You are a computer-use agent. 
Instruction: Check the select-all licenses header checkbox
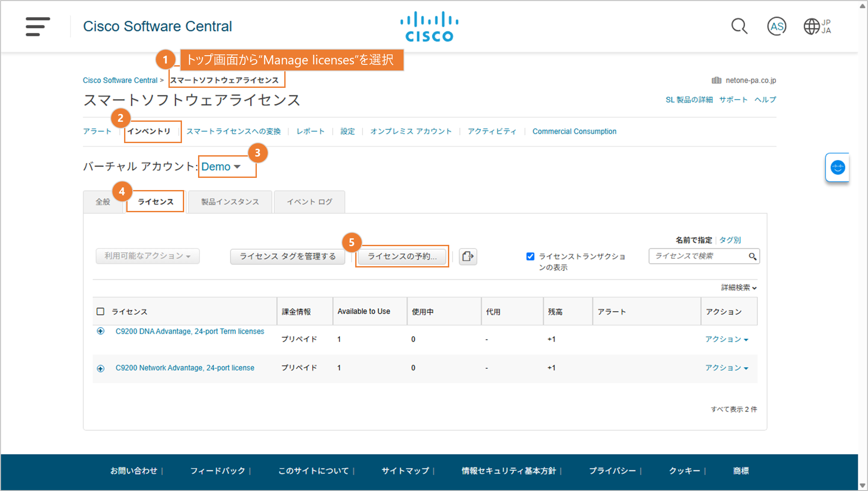pyautogui.click(x=101, y=311)
